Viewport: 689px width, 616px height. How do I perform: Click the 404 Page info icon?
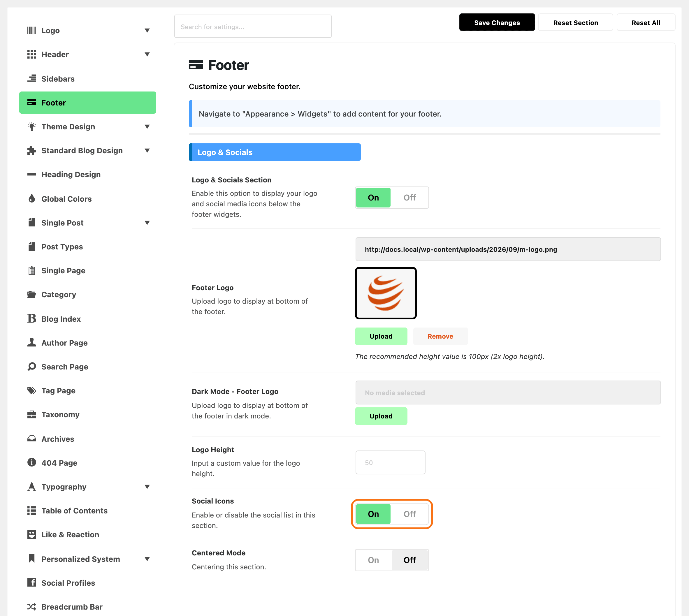coord(32,462)
